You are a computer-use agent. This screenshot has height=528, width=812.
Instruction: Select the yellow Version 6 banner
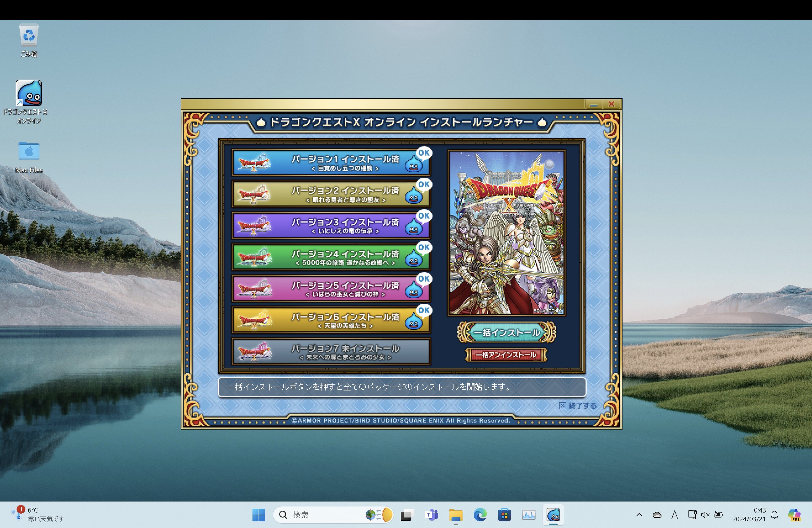pos(331,320)
